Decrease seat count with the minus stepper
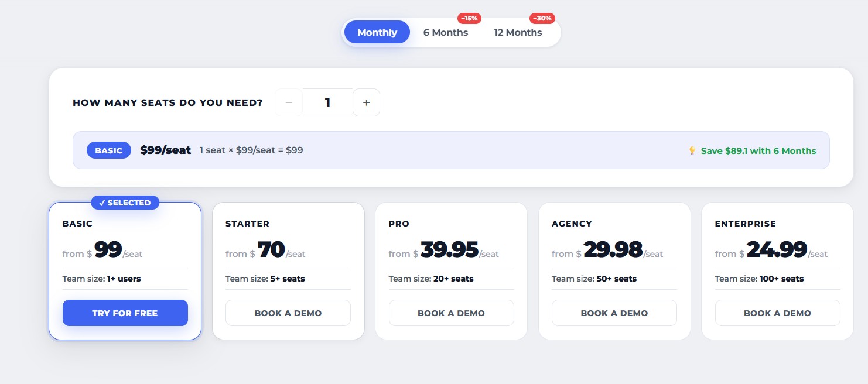 [x=288, y=102]
